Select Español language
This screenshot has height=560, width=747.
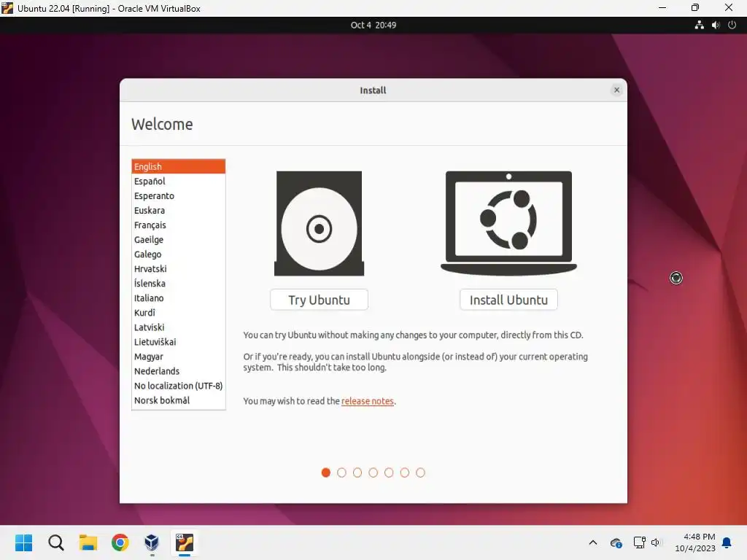pos(178,182)
